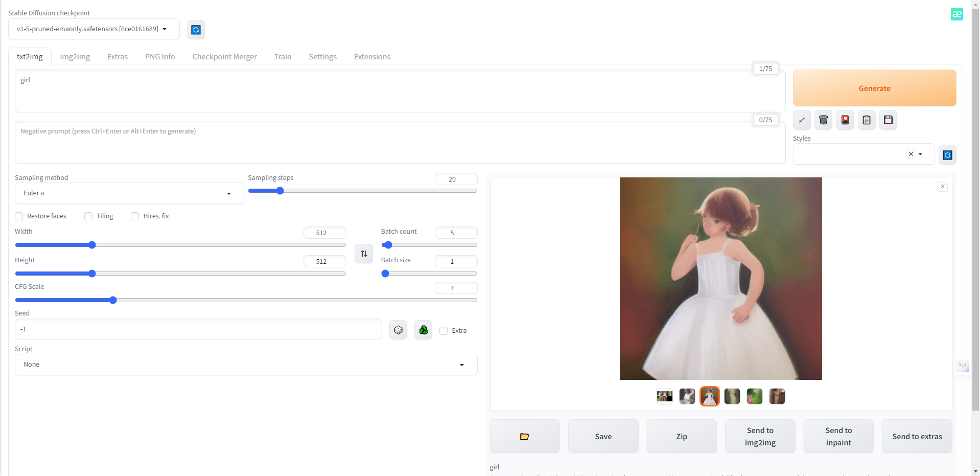Click the Negative prompt text box
980x476 pixels.
[x=400, y=142]
